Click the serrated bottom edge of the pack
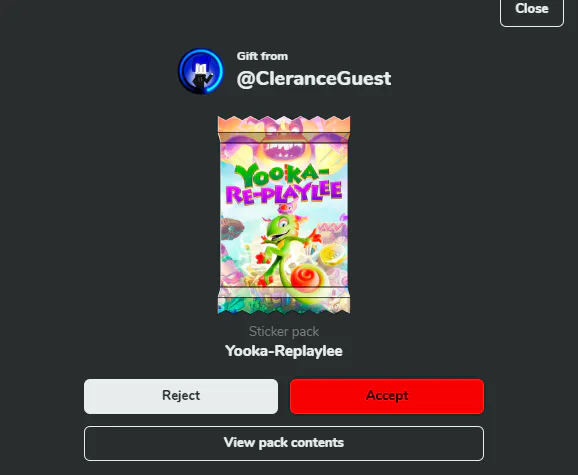The width and height of the screenshot is (578, 475). [x=284, y=305]
